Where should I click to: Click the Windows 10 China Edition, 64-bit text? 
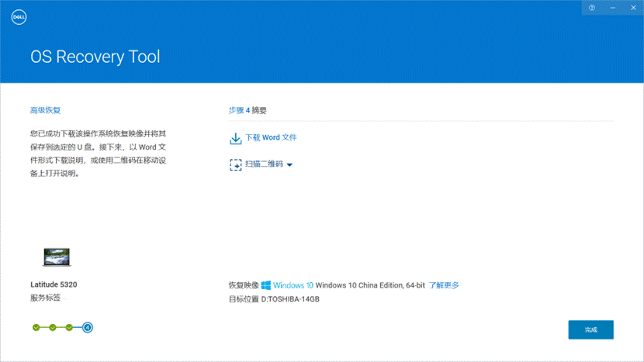click(370, 285)
